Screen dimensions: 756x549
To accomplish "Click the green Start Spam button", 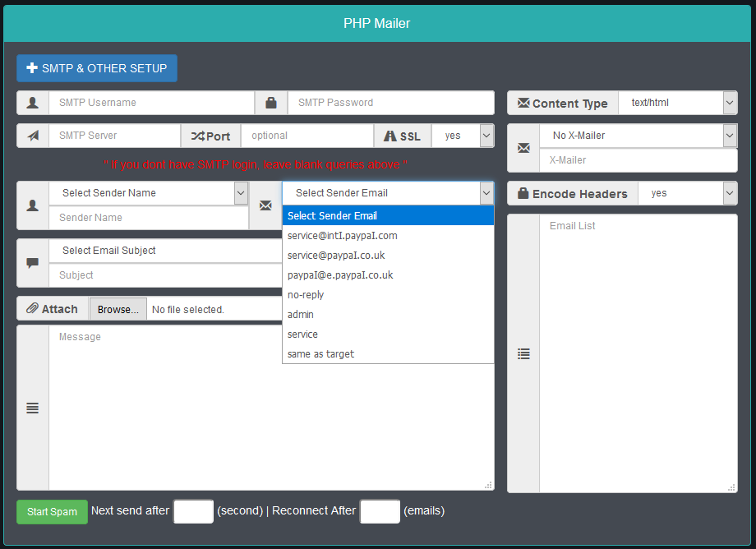I will click(52, 512).
